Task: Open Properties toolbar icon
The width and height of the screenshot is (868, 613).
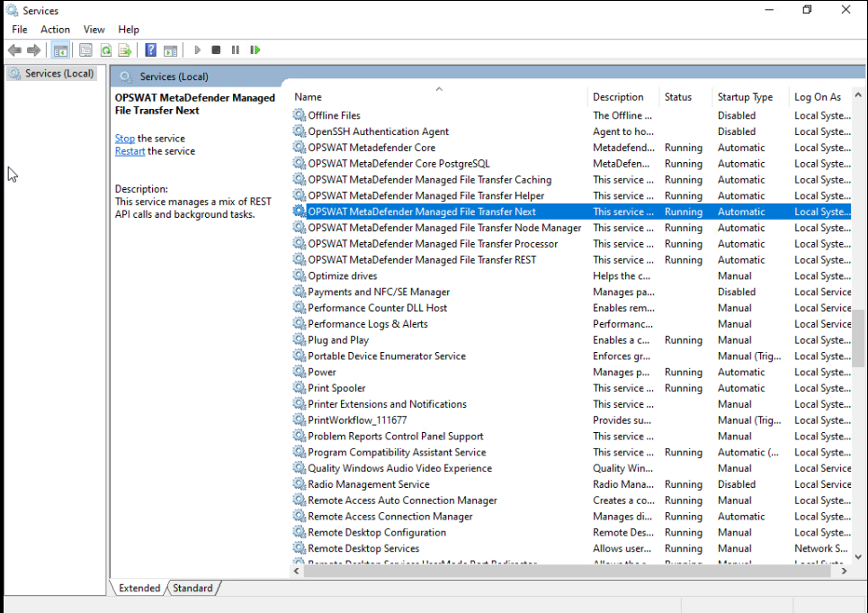Action: click(x=85, y=50)
